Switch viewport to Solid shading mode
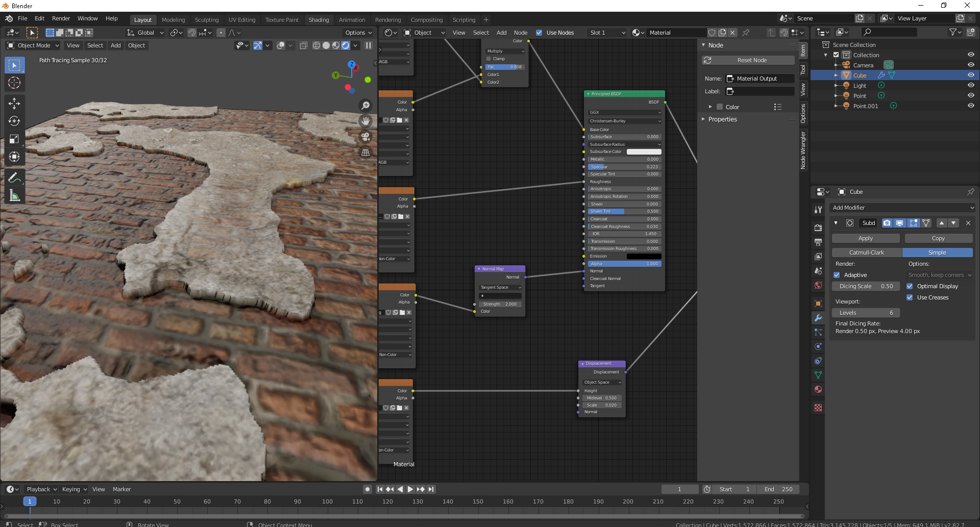The width and height of the screenshot is (980, 527). pyautogui.click(x=326, y=45)
